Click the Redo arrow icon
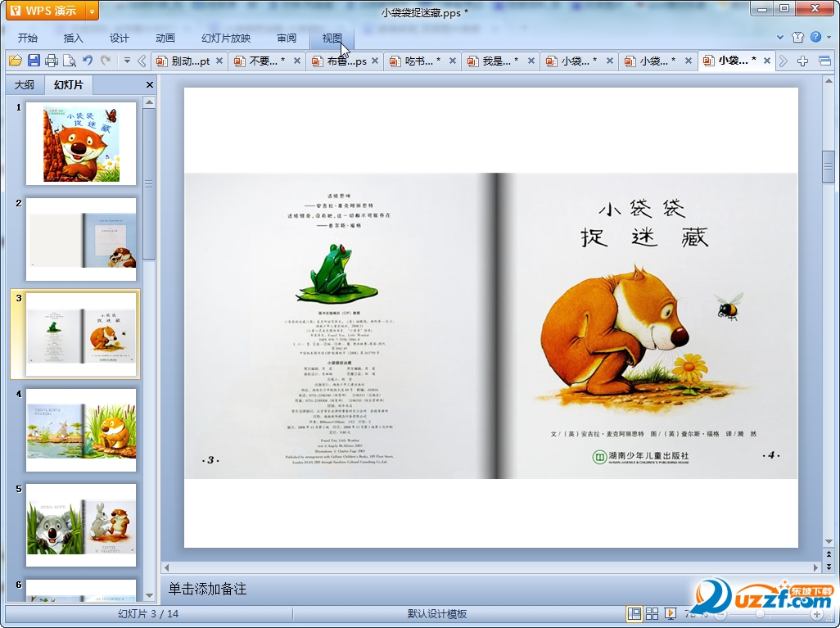Image resolution: width=840 pixels, height=628 pixels. click(x=106, y=61)
